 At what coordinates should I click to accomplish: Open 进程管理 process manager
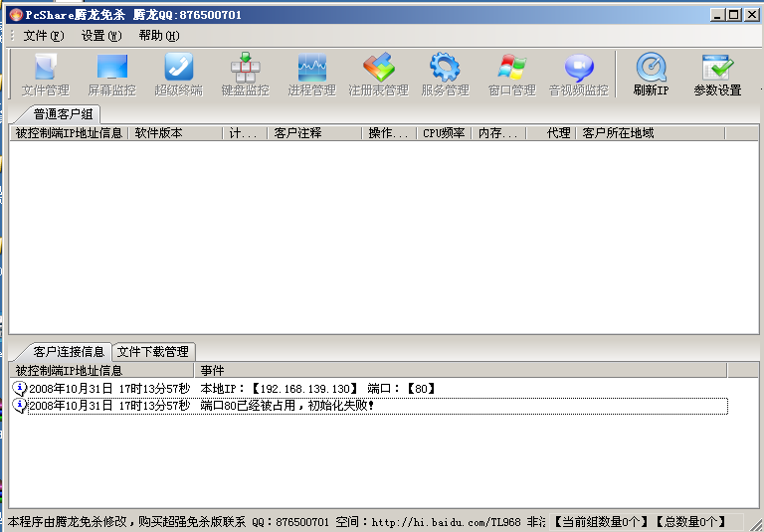coord(311,75)
